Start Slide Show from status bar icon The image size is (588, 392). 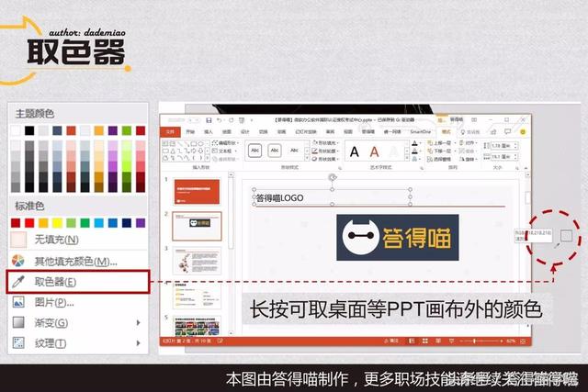(451, 341)
